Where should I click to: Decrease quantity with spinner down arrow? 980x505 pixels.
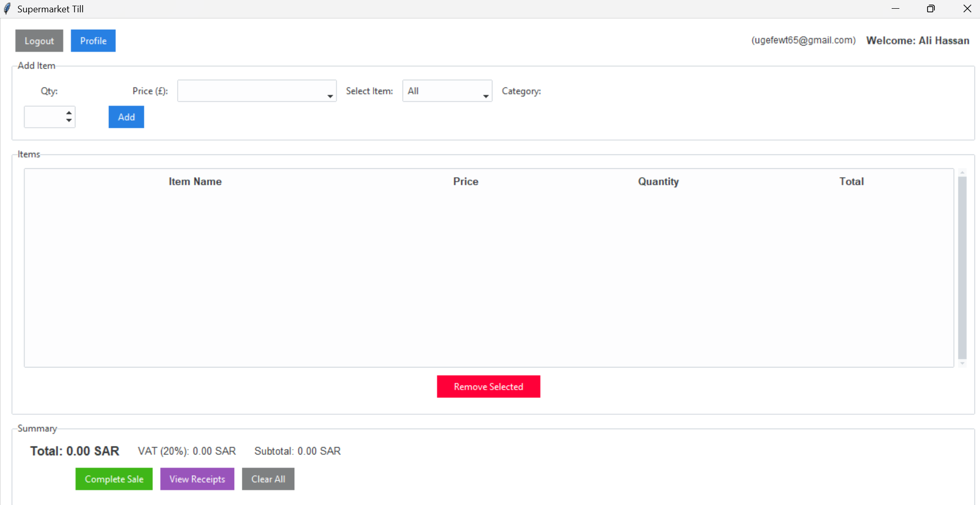point(69,121)
